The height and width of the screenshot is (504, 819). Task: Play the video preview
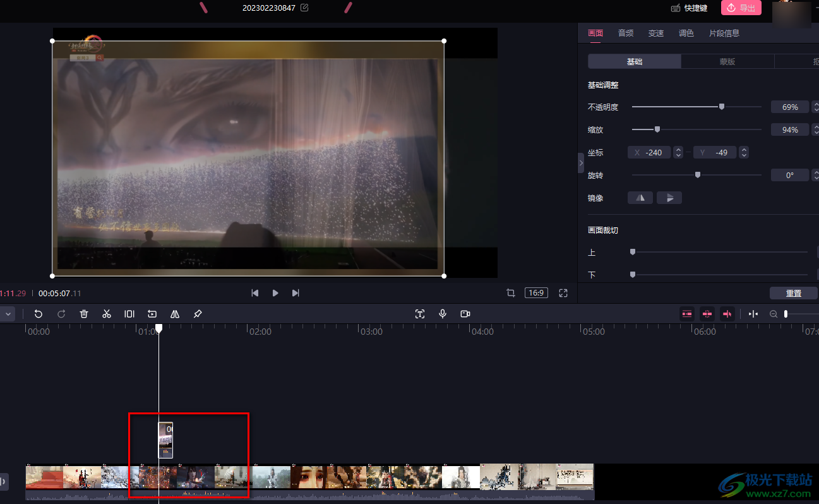coord(275,293)
